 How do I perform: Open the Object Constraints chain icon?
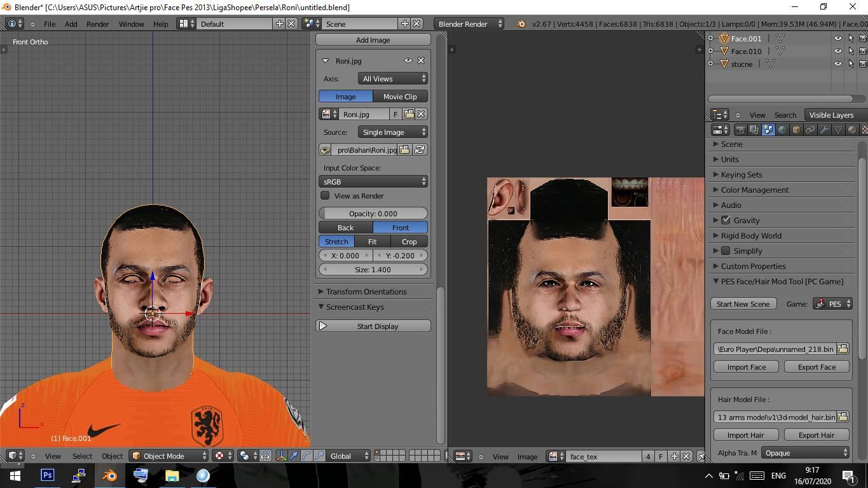(x=810, y=130)
